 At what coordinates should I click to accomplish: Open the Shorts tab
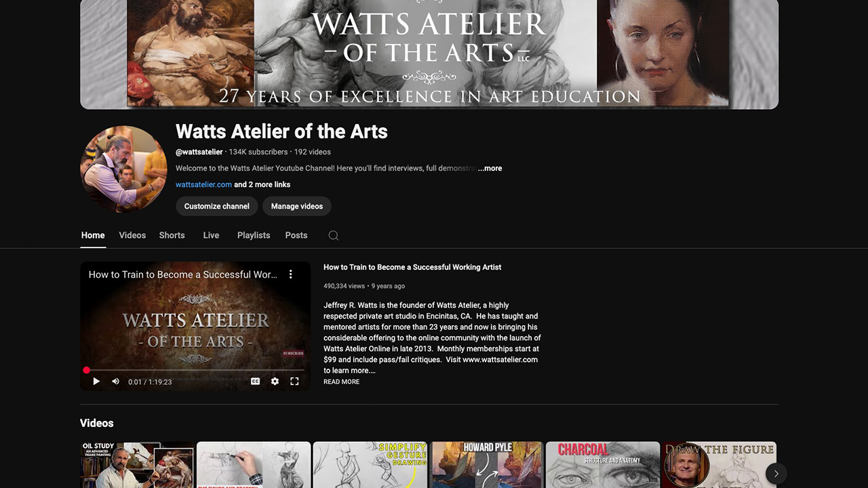[172, 235]
